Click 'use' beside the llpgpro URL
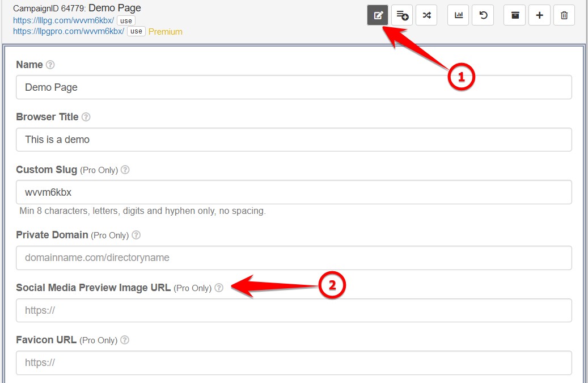This screenshot has height=383, width=588. (x=136, y=31)
